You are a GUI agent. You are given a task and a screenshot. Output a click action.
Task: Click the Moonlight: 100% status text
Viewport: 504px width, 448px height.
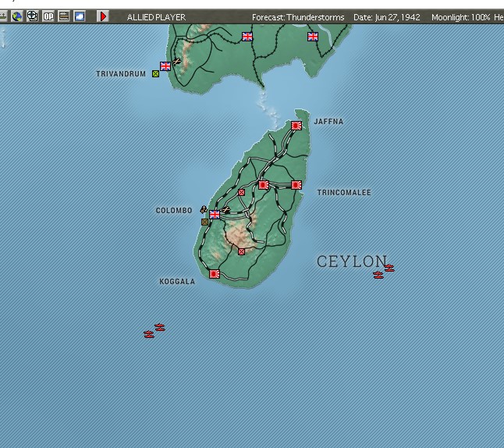(460, 17)
